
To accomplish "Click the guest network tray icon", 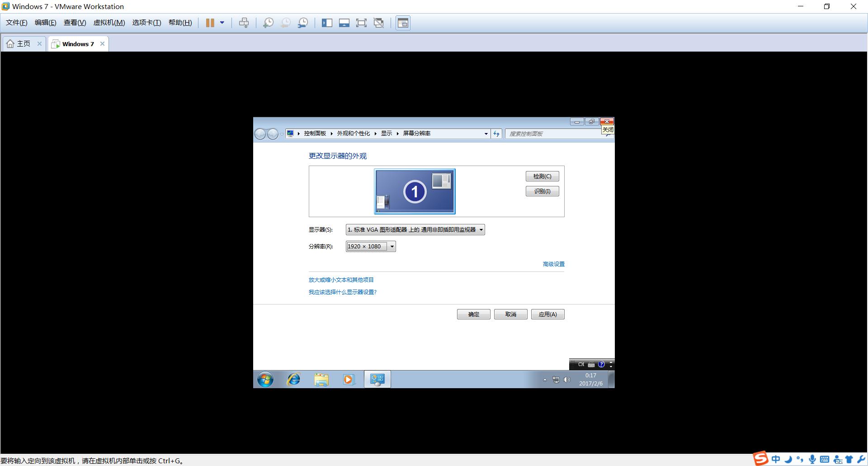I will point(556,380).
